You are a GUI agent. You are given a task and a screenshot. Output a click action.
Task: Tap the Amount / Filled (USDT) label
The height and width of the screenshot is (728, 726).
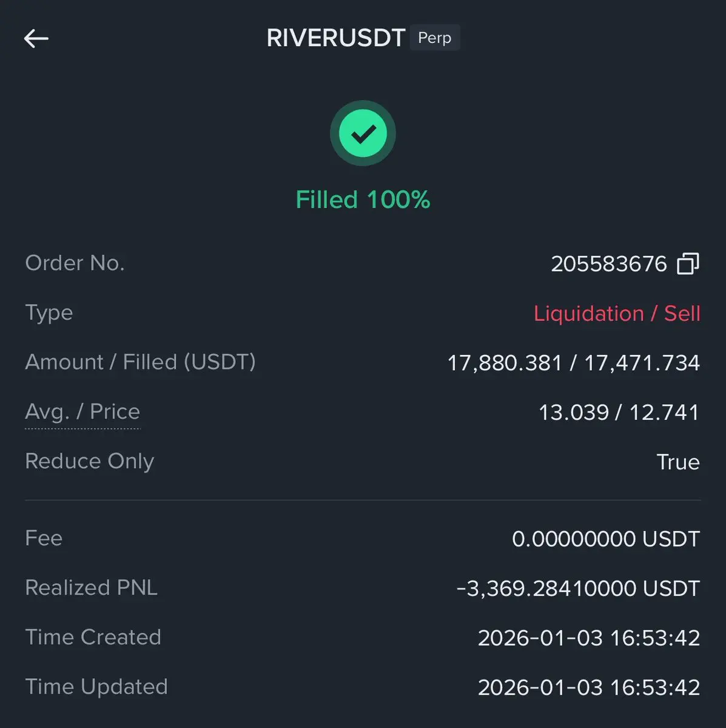[x=140, y=362]
